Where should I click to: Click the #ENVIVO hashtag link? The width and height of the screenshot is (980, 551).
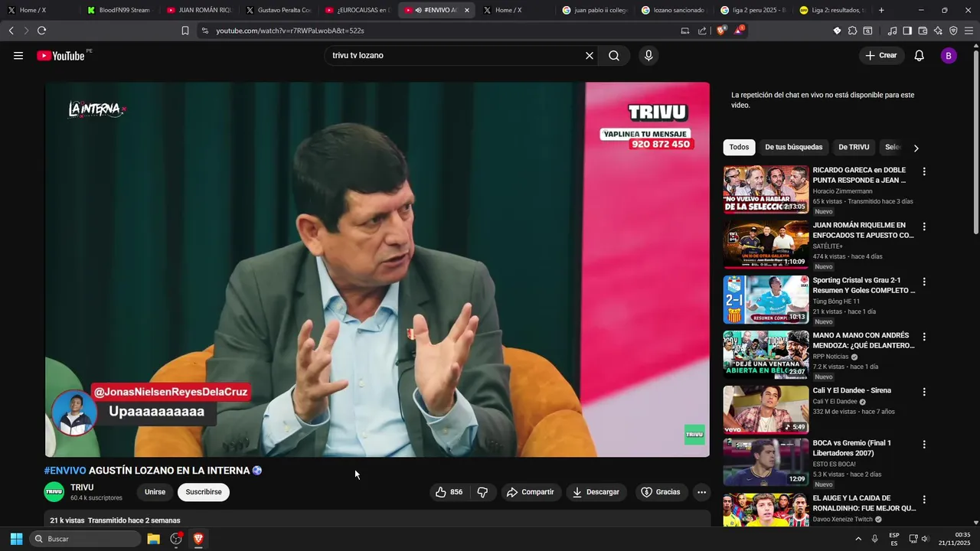[x=65, y=471]
